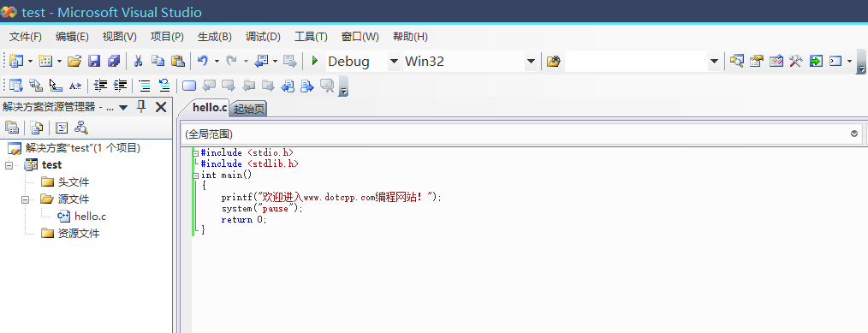Click the next bookmark icon
This screenshot has height=333, width=868.
point(228,86)
